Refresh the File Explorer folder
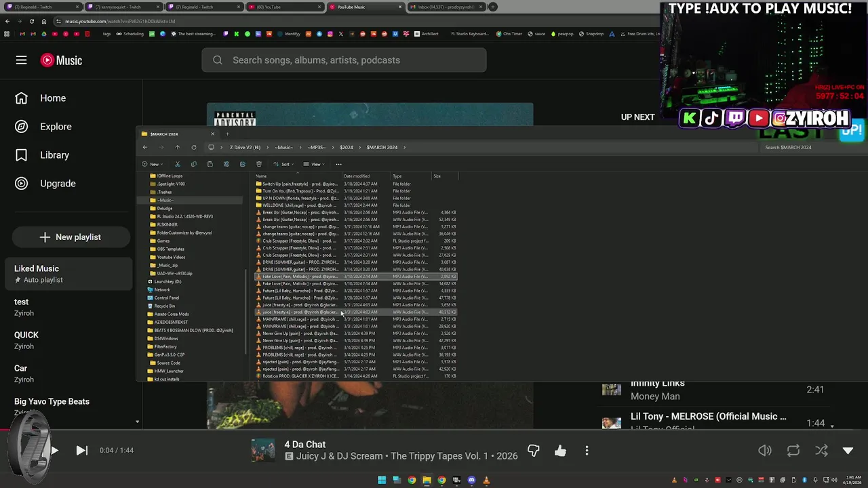This screenshot has width=868, height=488. click(194, 147)
